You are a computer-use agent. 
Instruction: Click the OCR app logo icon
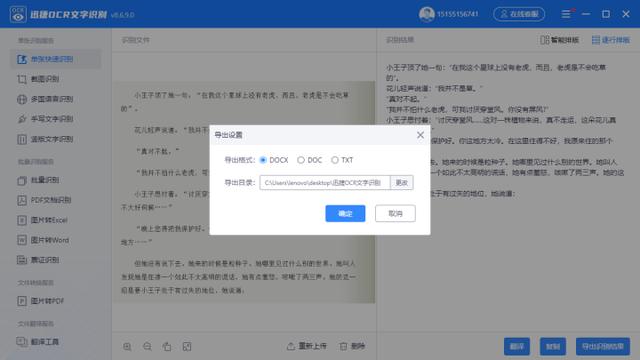pyautogui.click(x=18, y=14)
